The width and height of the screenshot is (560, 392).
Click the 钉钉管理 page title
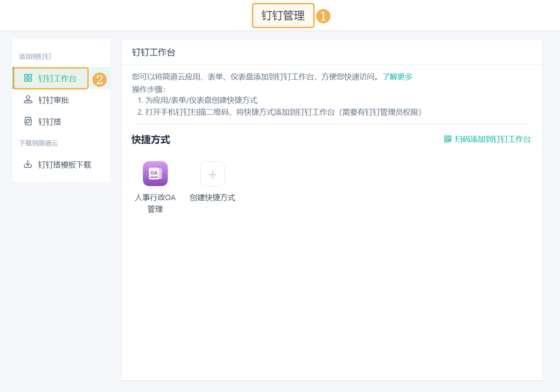click(283, 16)
